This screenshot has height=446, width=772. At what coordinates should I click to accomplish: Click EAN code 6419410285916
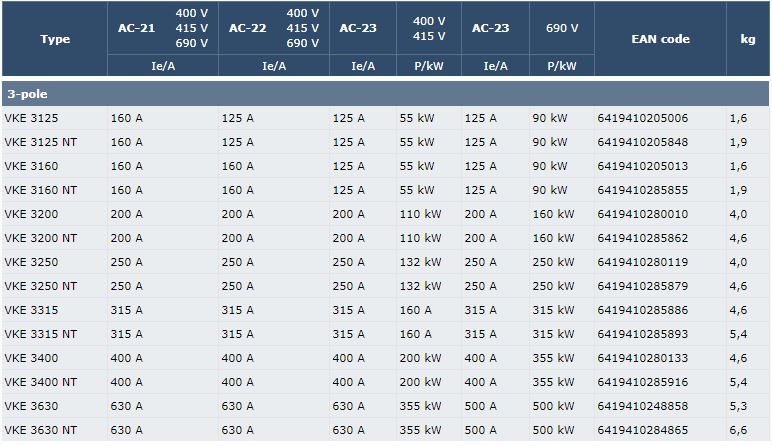pyautogui.click(x=643, y=382)
